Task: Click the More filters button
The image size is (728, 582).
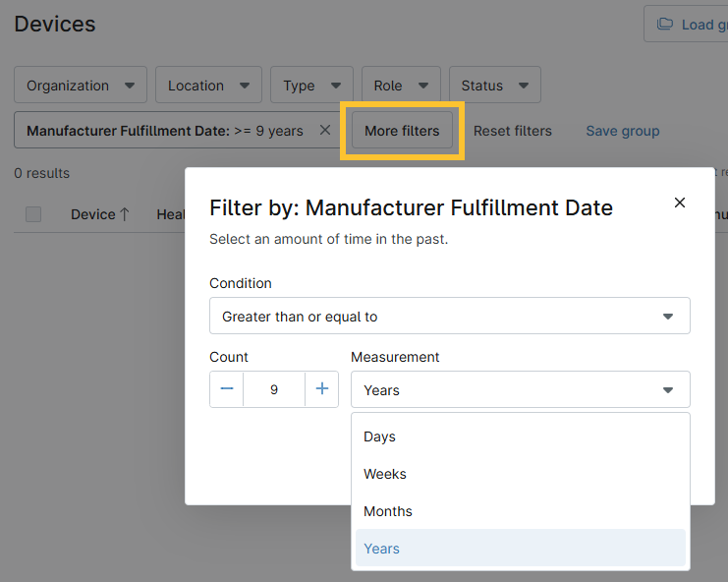Action: [x=402, y=131]
